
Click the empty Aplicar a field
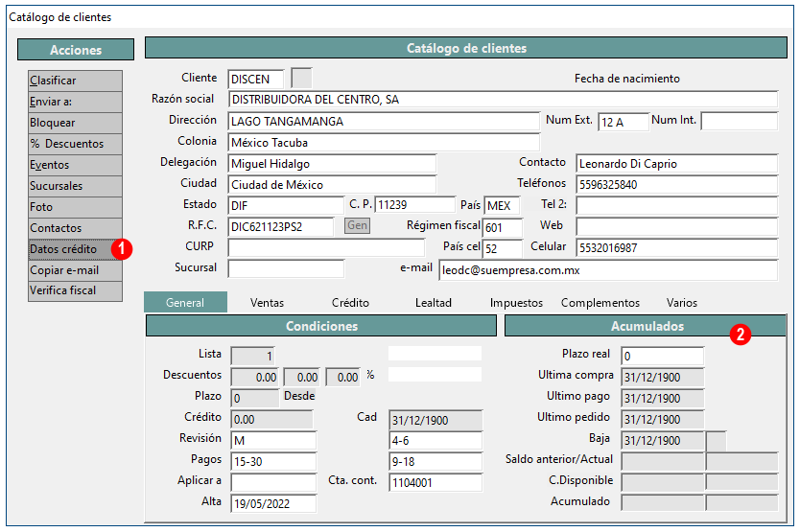coord(273,482)
